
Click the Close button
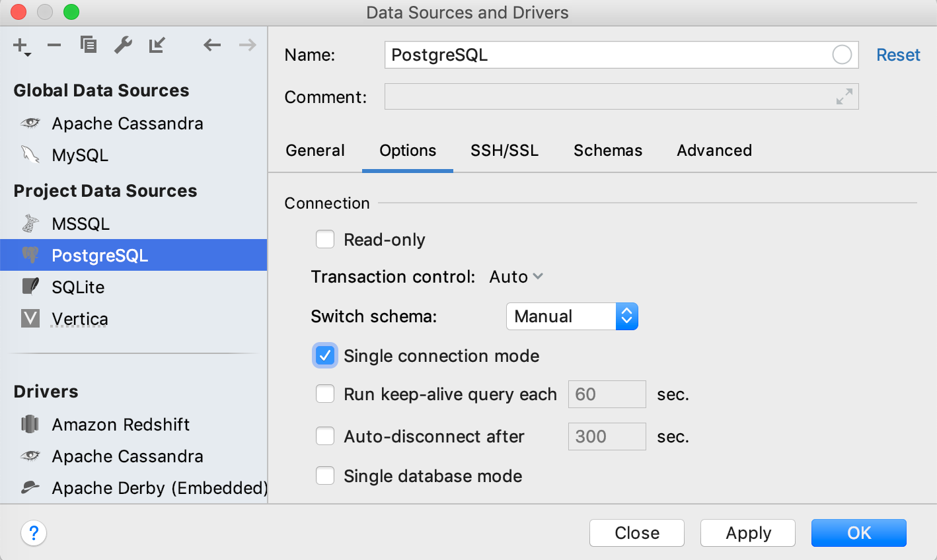point(637,533)
